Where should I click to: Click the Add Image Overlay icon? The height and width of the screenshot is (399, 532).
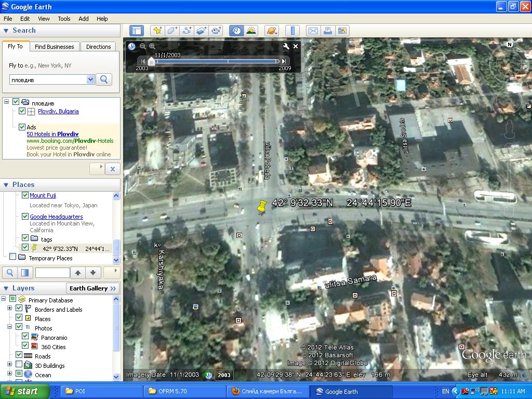(202, 31)
